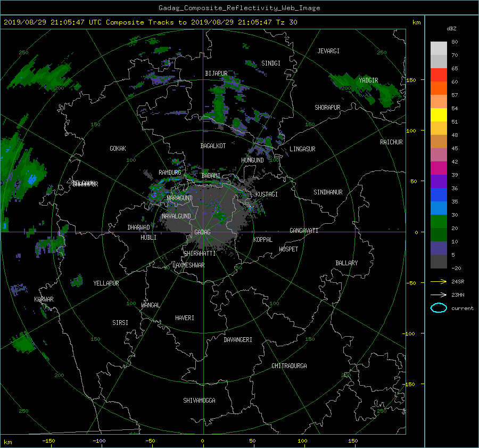Click the SIRSI city label
The width and height of the screenshot is (479, 448).
tap(120, 323)
